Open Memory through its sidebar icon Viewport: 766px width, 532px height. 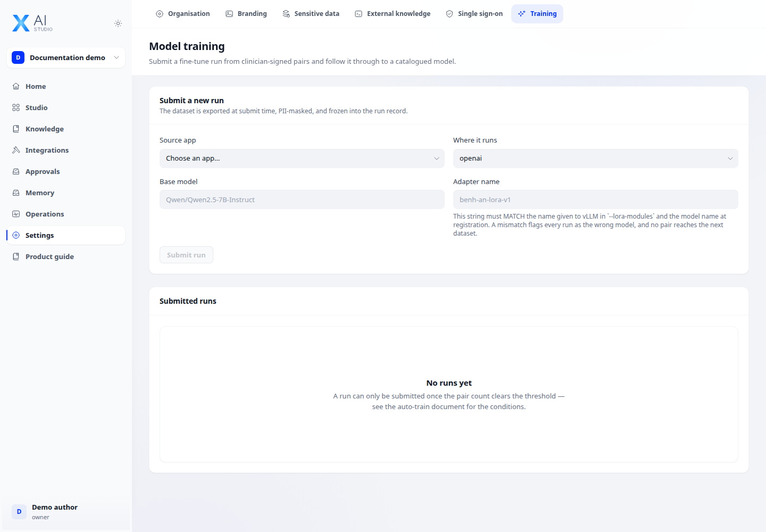coord(16,193)
